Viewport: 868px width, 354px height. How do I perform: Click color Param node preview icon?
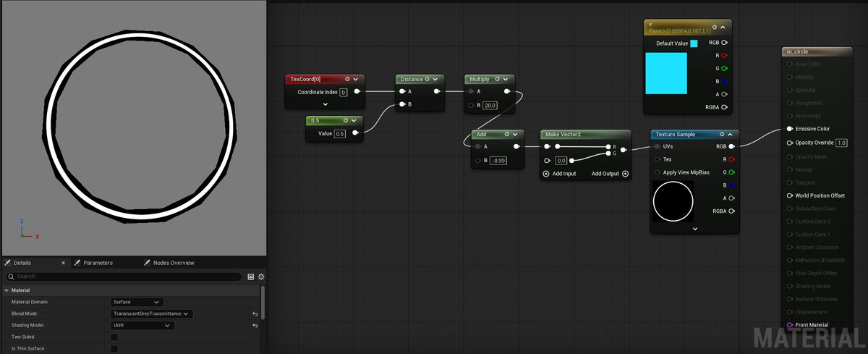pyautogui.click(x=714, y=29)
